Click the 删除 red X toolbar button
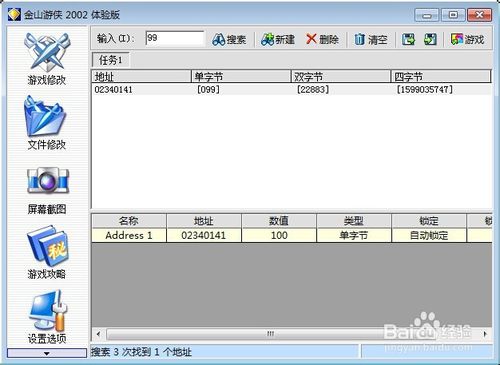 click(x=322, y=40)
